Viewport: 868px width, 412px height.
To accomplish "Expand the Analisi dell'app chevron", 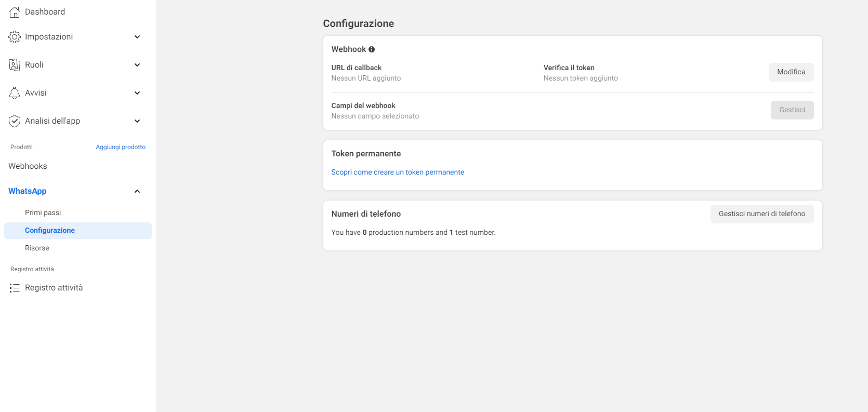I will (x=137, y=121).
